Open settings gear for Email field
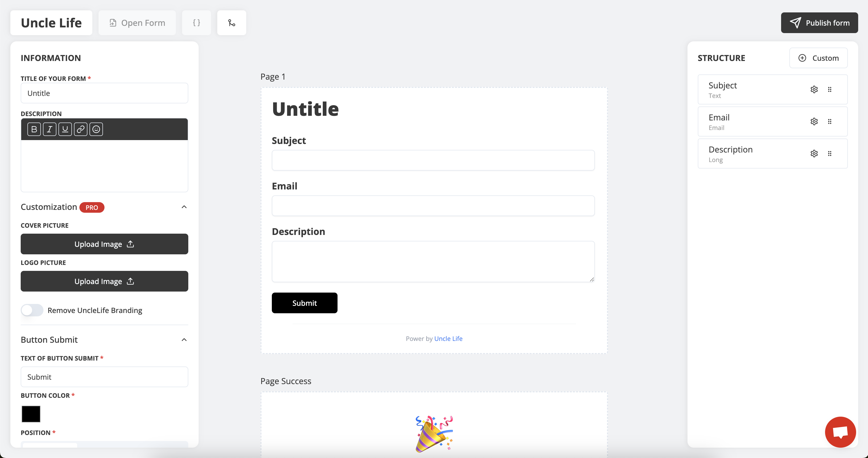The image size is (868, 458). [x=814, y=121]
